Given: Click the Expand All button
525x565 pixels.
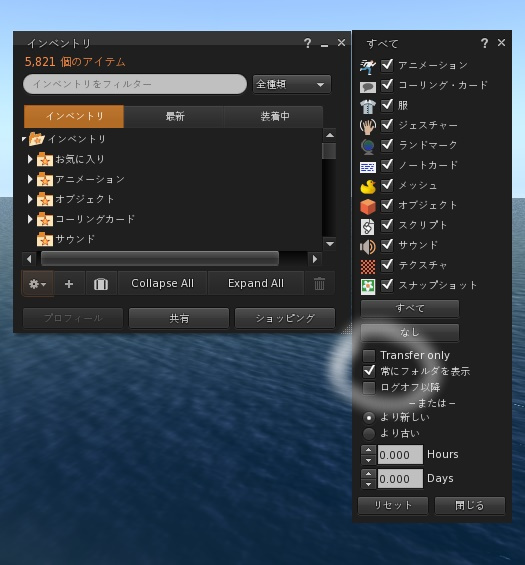Looking at the screenshot, I should pyautogui.click(x=256, y=284).
